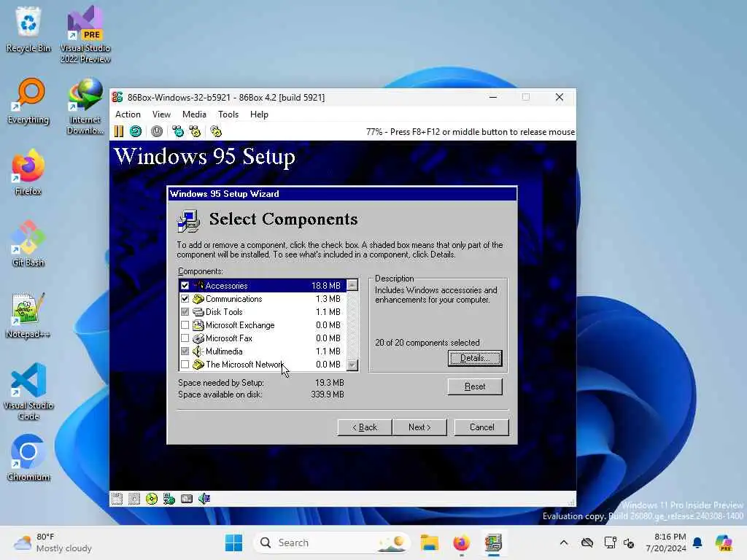Toggle the Accessories component checkbox
The image size is (747, 560).
[185, 286]
